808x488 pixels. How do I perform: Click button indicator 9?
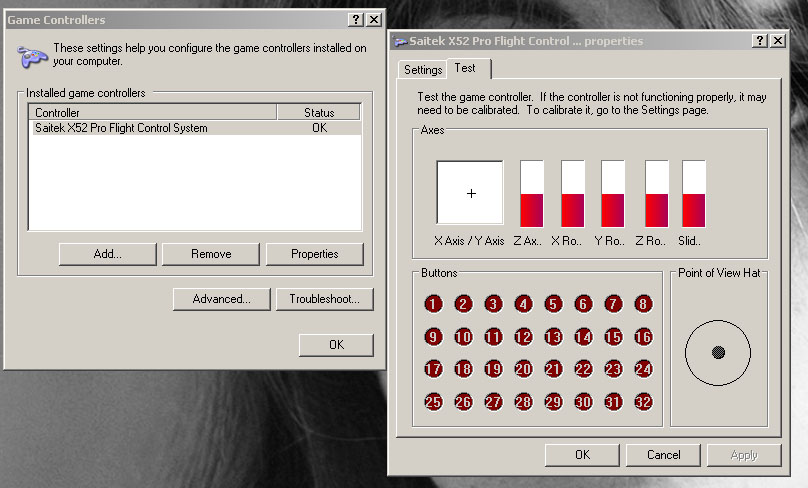(433, 337)
